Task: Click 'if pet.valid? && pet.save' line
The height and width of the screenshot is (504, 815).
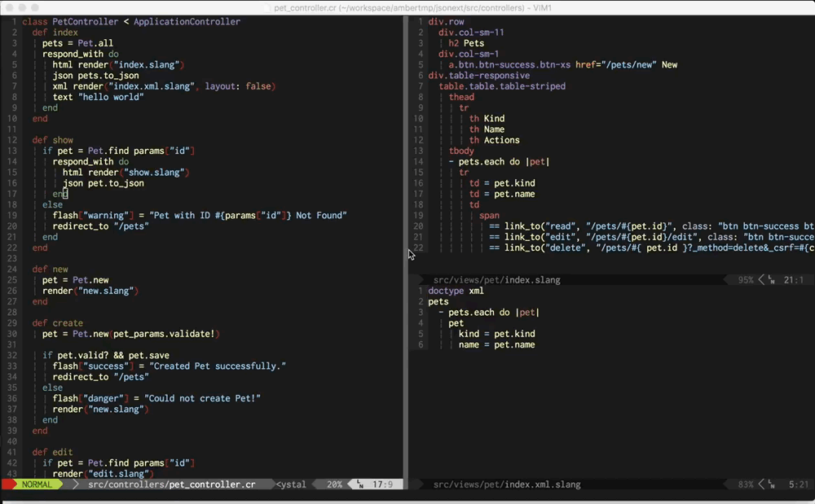Action: click(105, 356)
